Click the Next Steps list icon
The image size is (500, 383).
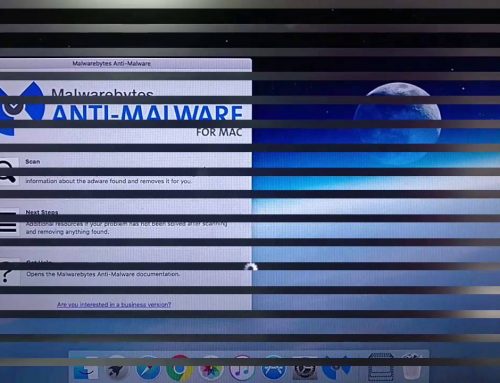(8, 222)
